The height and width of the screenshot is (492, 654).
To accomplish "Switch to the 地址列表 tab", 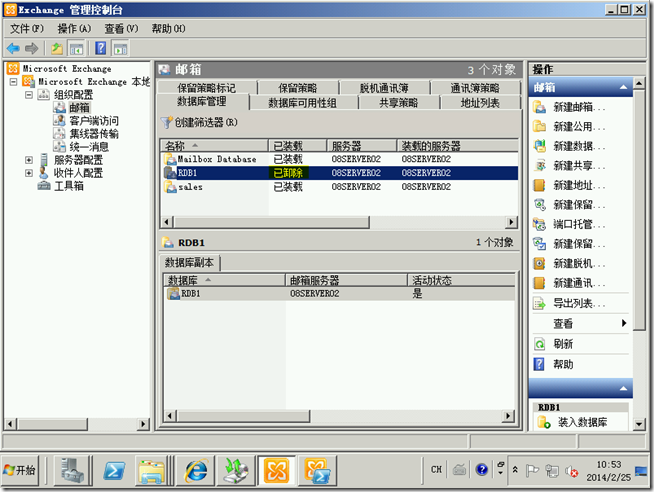I will point(480,103).
